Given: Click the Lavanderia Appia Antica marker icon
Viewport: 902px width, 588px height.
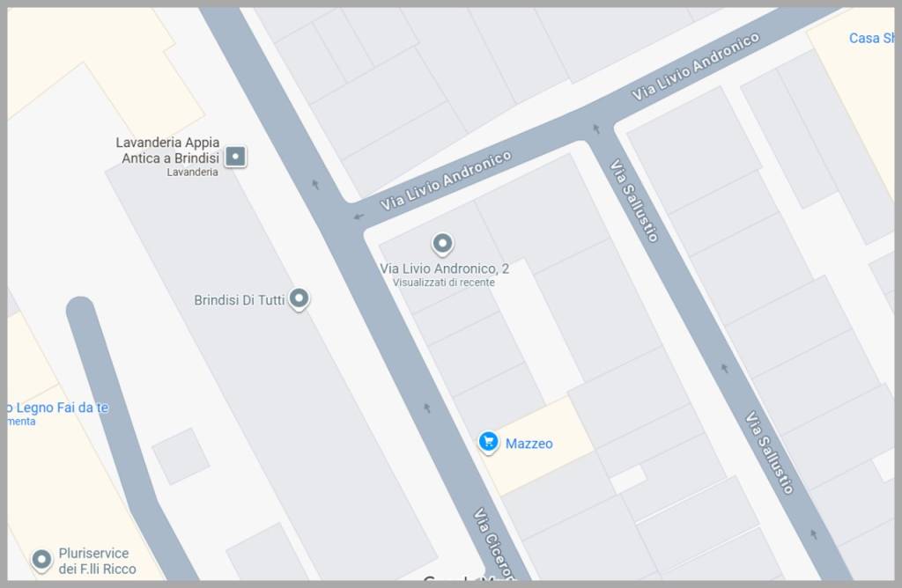Looking at the screenshot, I should (235, 157).
